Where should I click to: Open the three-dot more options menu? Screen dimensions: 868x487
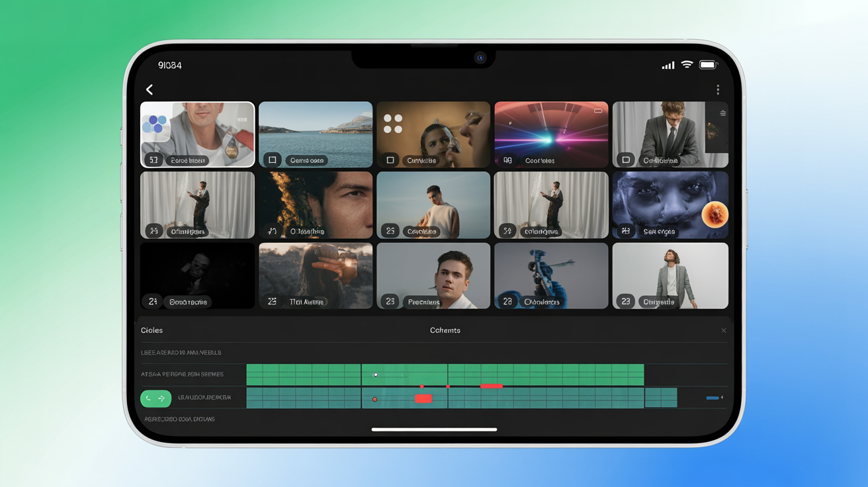(718, 89)
